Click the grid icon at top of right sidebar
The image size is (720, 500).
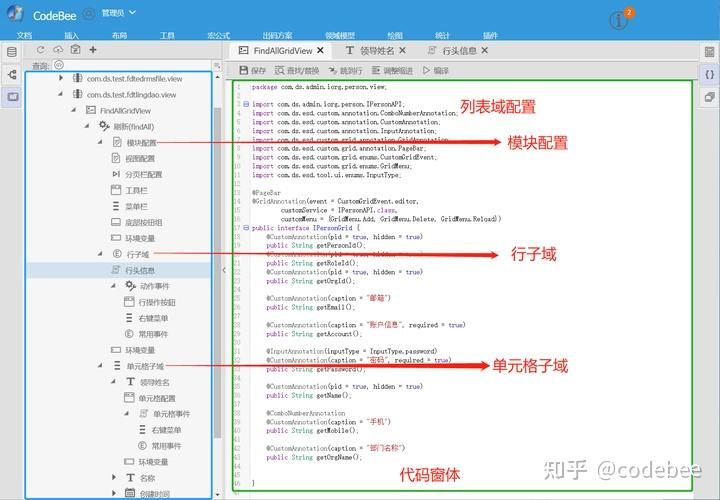click(x=709, y=52)
